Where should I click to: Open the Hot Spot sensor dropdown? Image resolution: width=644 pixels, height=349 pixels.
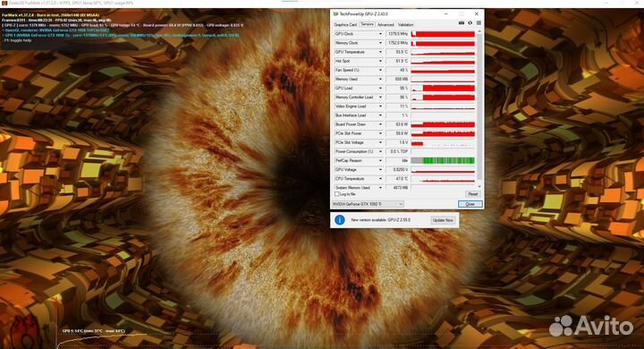tap(380, 61)
